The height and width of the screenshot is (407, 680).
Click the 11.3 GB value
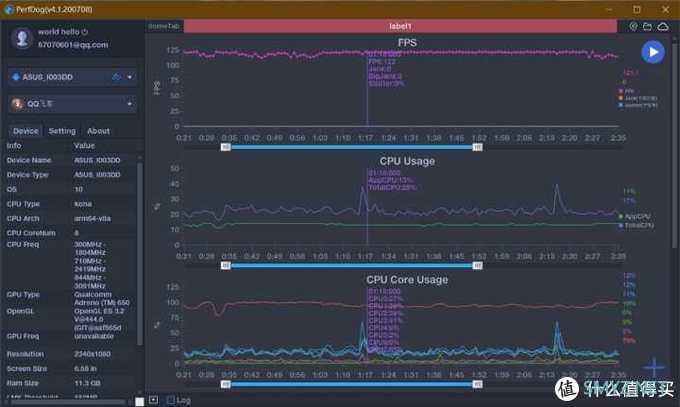87,384
